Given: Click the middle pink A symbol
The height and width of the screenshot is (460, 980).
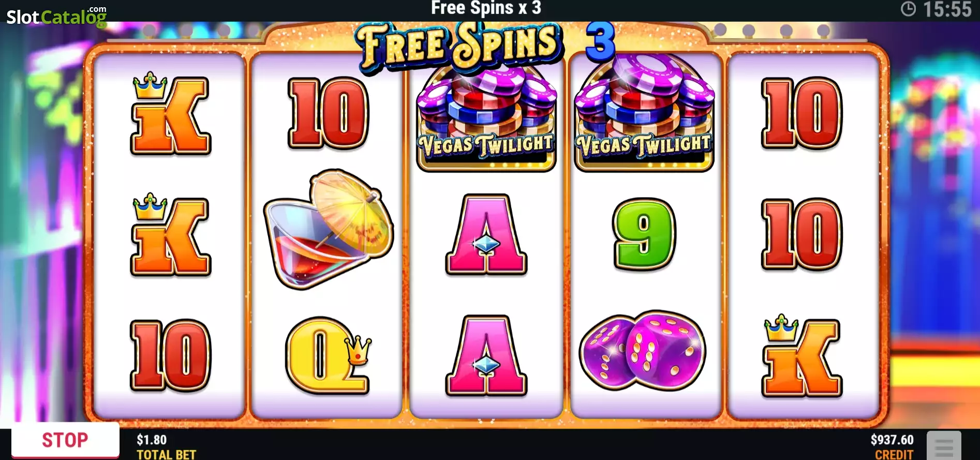Looking at the screenshot, I should tap(486, 234).
